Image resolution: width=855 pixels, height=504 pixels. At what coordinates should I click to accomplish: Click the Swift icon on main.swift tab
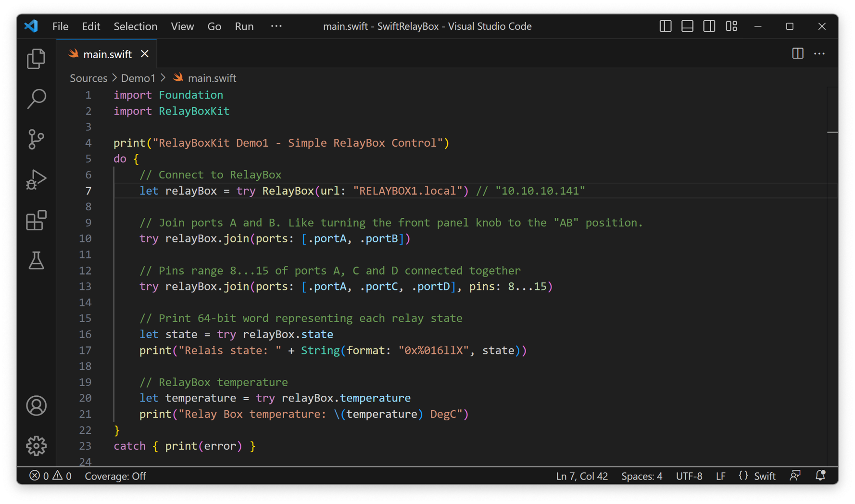[74, 54]
